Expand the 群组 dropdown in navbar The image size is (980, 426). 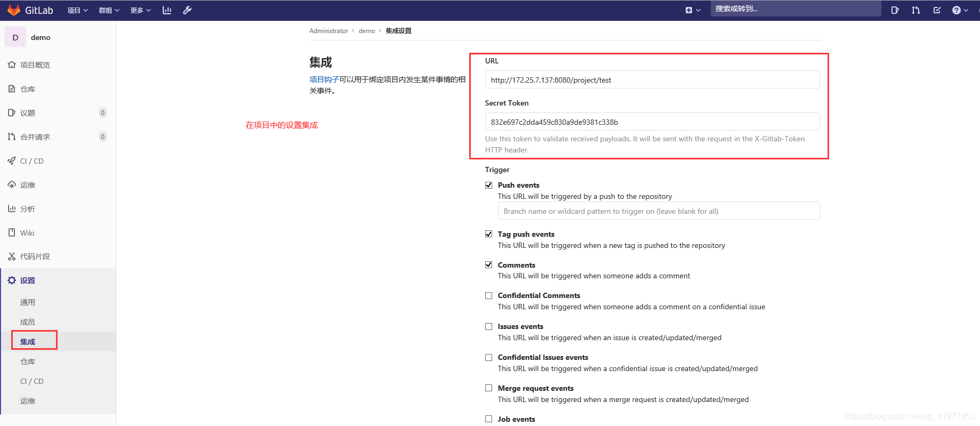[109, 10]
